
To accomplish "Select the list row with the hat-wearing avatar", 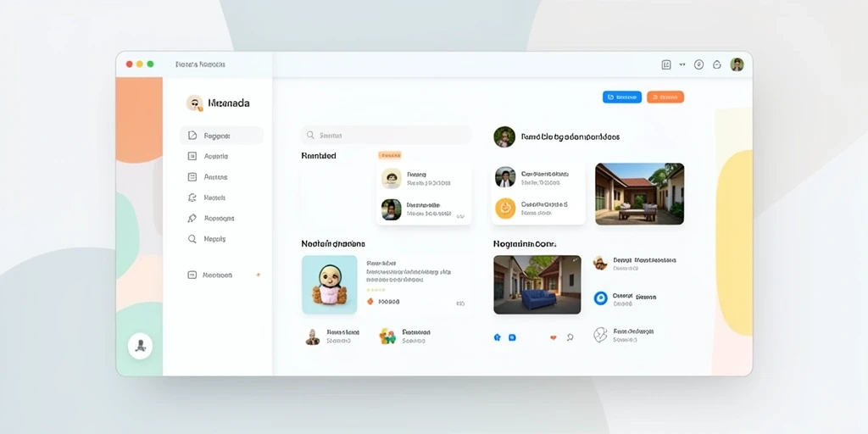I will [x=635, y=264].
